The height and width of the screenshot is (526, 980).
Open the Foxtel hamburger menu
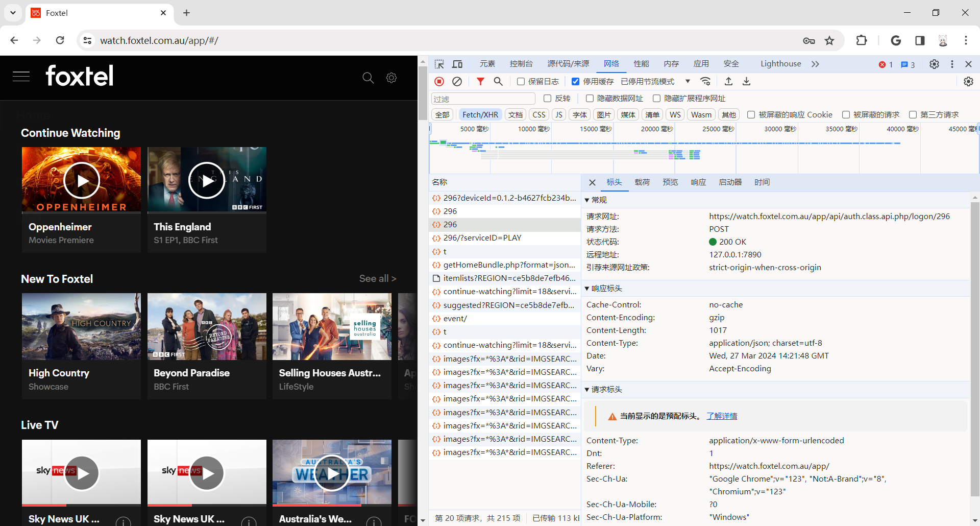point(21,77)
